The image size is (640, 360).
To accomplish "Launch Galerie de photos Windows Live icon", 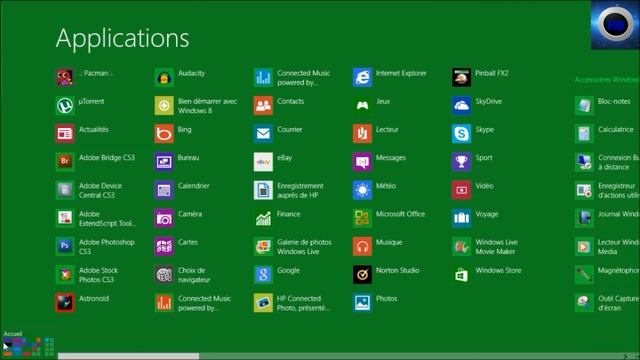I will [x=263, y=246].
